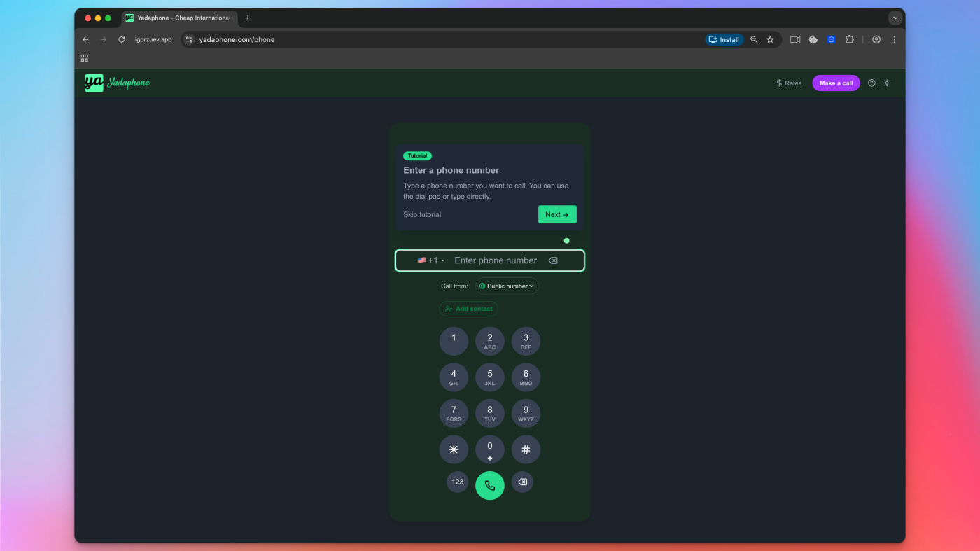Click the Next tutorial button

(557, 214)
